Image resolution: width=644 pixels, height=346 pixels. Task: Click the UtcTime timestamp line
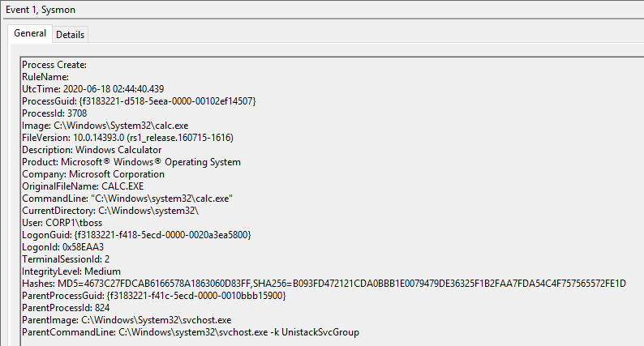(x=92, y=89)
